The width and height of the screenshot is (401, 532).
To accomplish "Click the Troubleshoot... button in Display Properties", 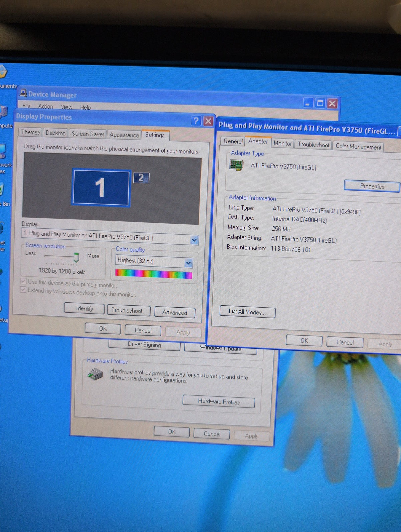I will point(129,310).
